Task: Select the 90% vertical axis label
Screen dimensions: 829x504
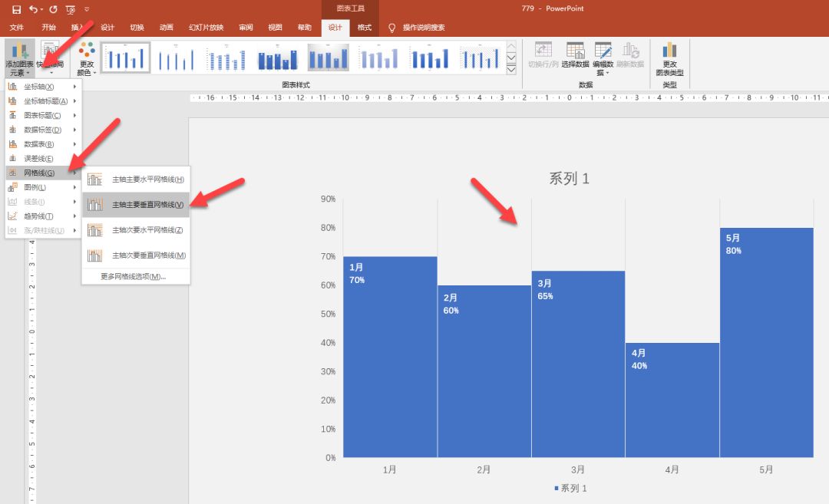Action: pyautogui.click(x=328, y=199)
